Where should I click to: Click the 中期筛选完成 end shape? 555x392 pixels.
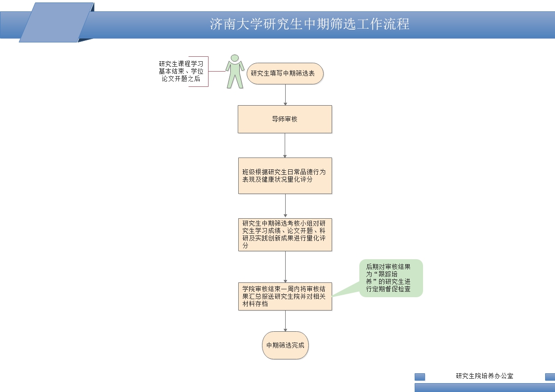285,346
